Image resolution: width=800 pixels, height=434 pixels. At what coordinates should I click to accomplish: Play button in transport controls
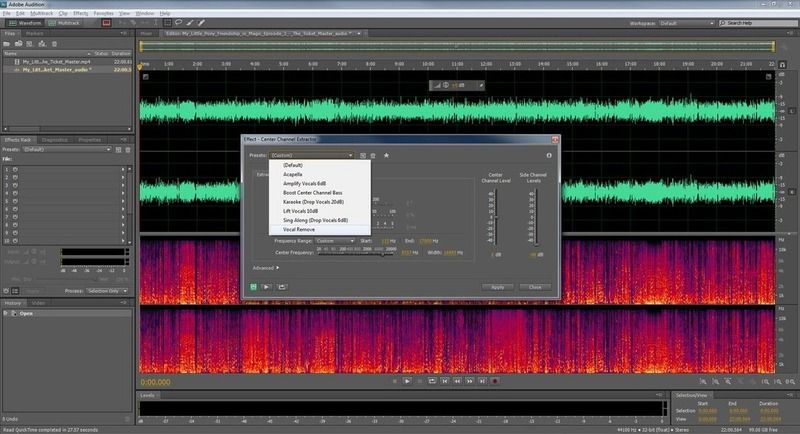pyautogui.click(x=407, y=381)
